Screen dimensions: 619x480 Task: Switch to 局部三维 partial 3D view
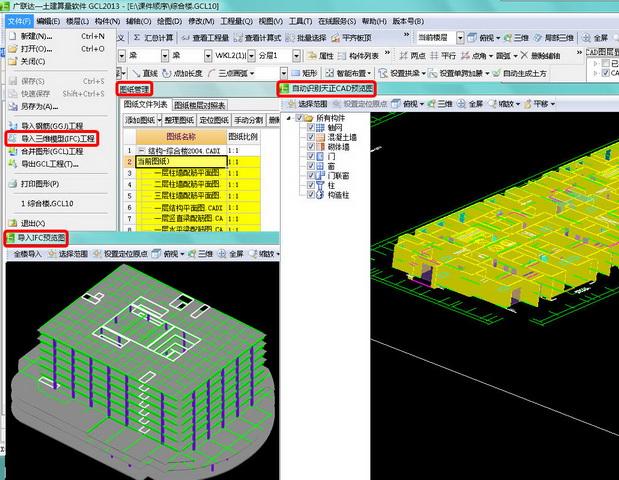(x=553, y=38)
